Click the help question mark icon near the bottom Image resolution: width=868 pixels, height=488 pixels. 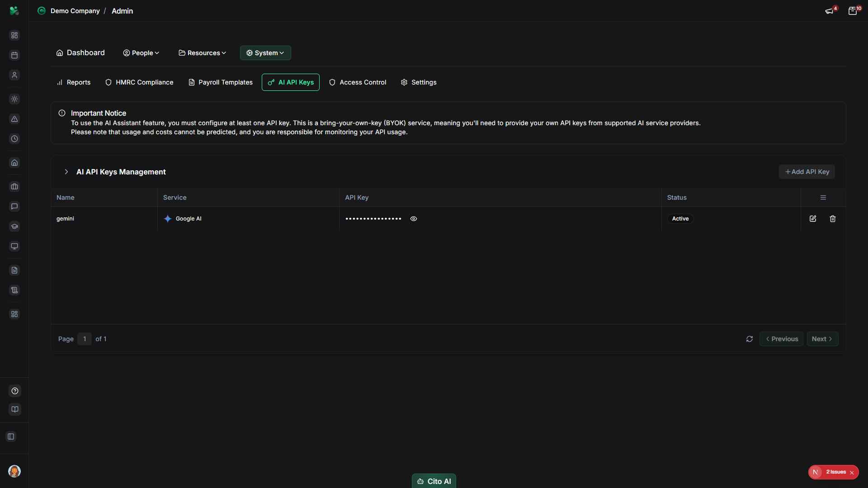14,391
